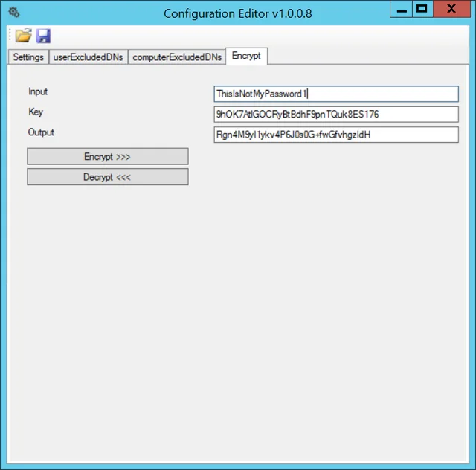Close the Configuration Editor window
The width and height of the screenshot is (476, 470).
coord(451,9)
